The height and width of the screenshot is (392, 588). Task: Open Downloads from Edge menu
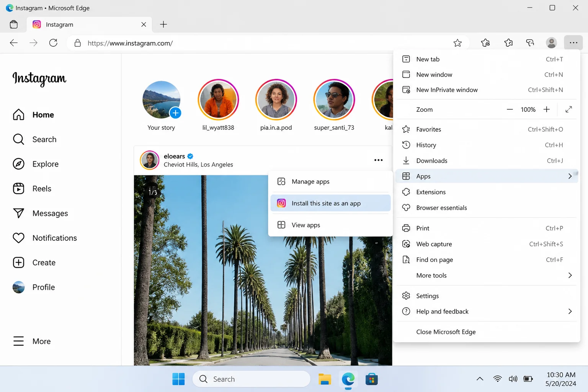pos(486,161)
